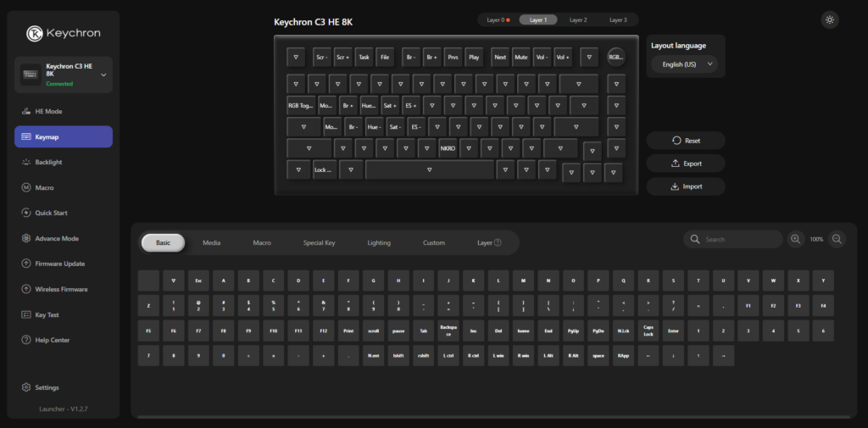The width and height of the screenshot is (868, 428).
Task: Click the Import button
Action: point(686,186)
